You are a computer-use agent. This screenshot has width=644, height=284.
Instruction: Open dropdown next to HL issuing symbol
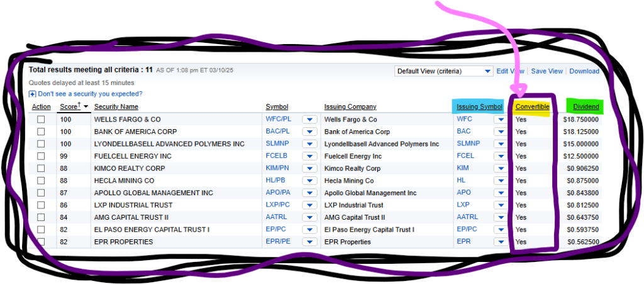coord(501,181)
